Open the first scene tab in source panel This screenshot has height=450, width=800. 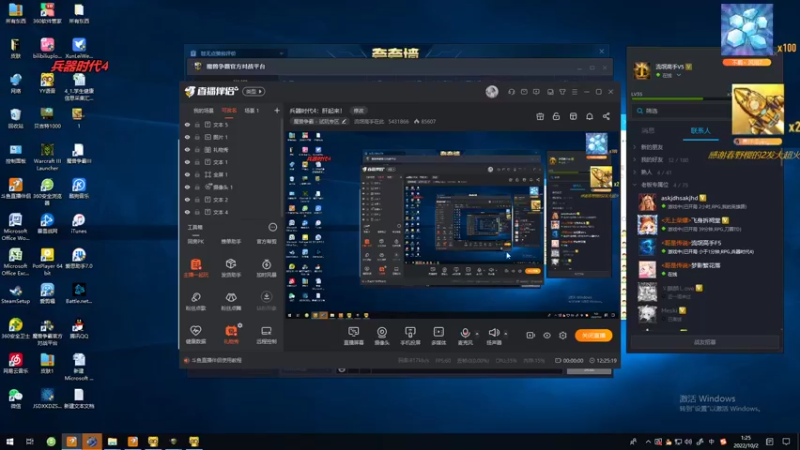tap(203, 111)
